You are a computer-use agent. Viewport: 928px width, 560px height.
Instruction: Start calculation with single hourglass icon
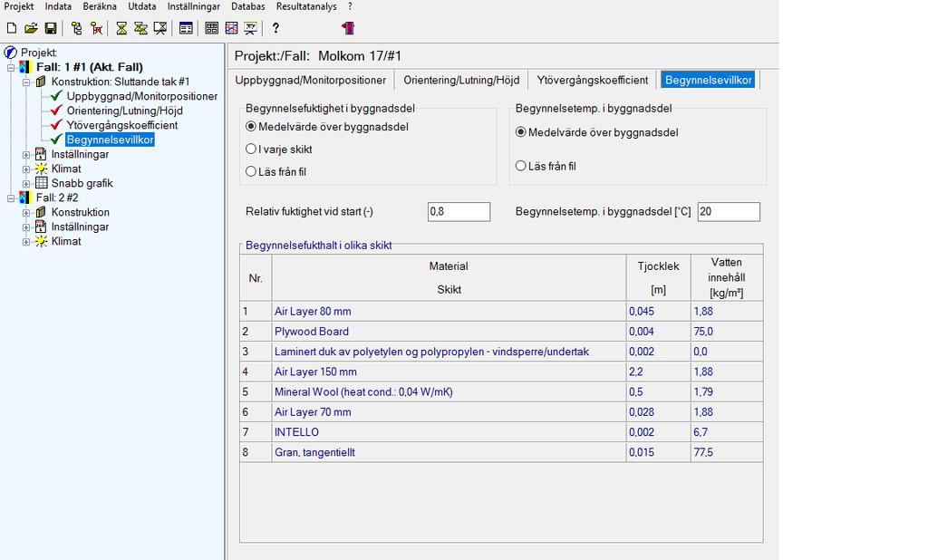pyautogui.click(x=121, y=28)
